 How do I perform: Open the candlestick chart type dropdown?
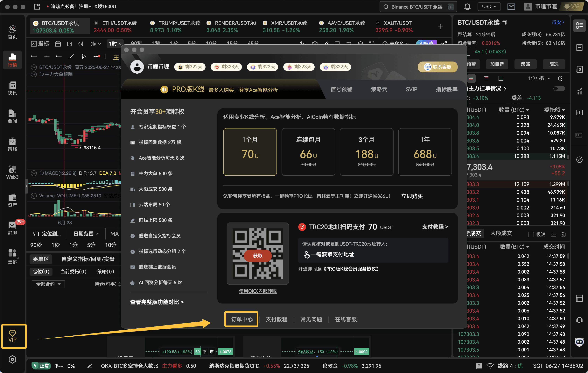tap(95, 44)
